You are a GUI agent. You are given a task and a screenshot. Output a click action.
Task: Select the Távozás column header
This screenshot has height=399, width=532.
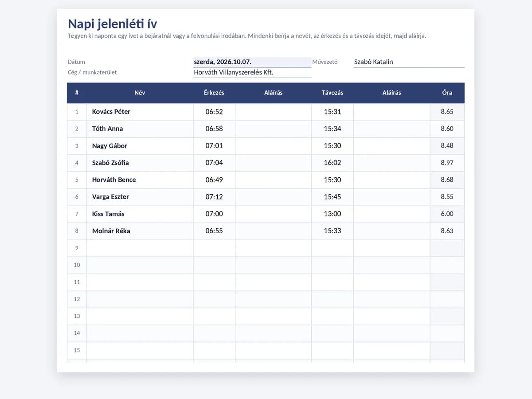click(332, 93)
